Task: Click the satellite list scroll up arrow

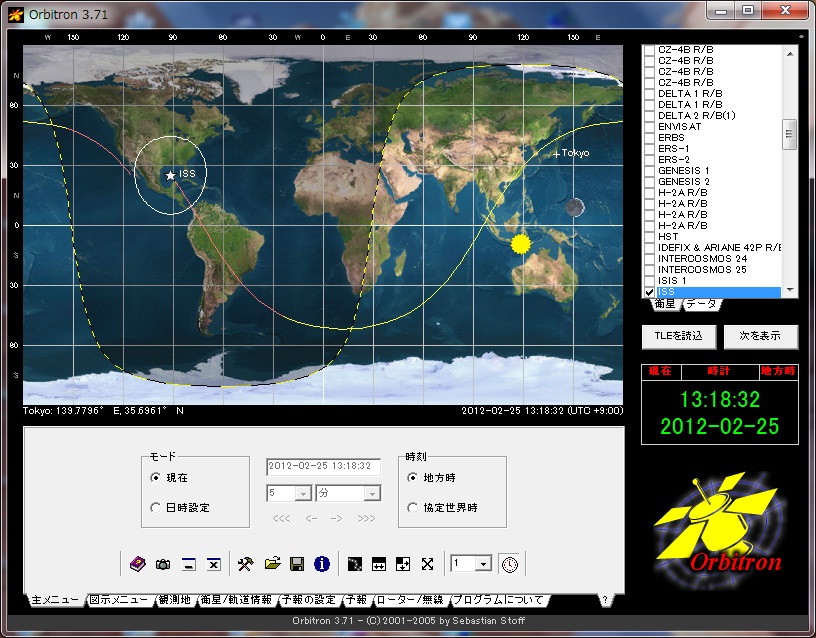Action: click(790, 54)
